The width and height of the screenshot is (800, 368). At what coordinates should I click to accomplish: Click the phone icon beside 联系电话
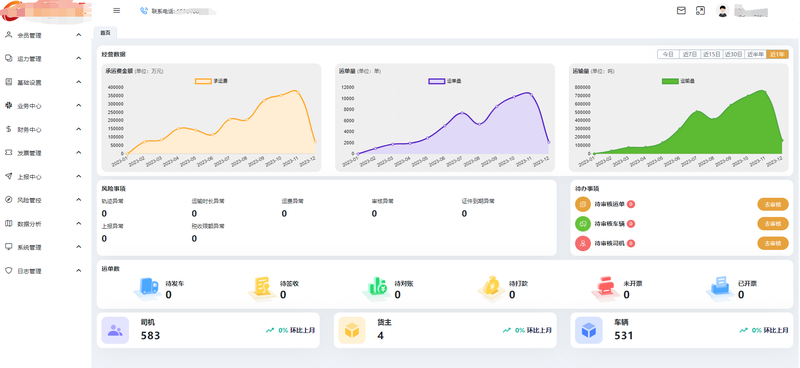tap(144, 11)
